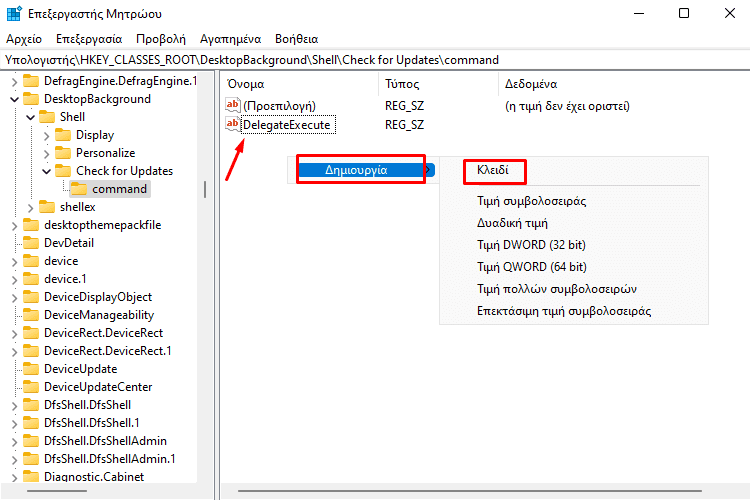Select Τιμή DWORD (32 bit) option
This screenshot has height=500, width=750.
[531, 245]
